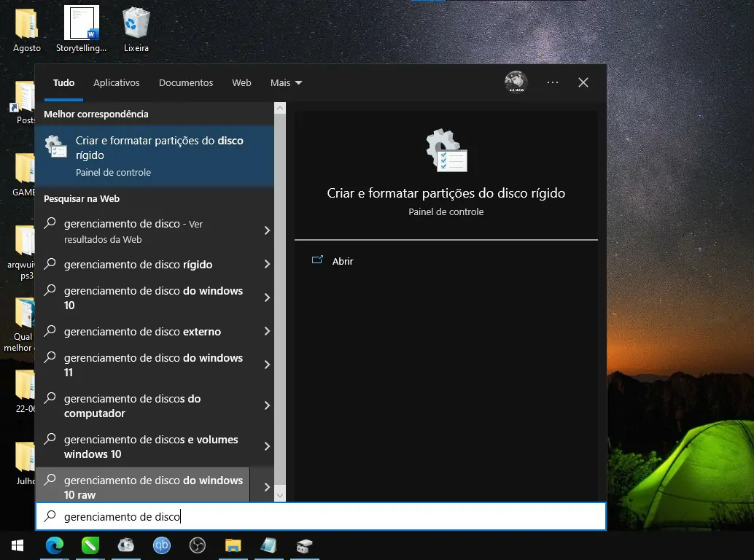The width and height of the screenshot is (754, 560).
Task: Click scrollbar up arrow in results list
Action: click(280, 108)
